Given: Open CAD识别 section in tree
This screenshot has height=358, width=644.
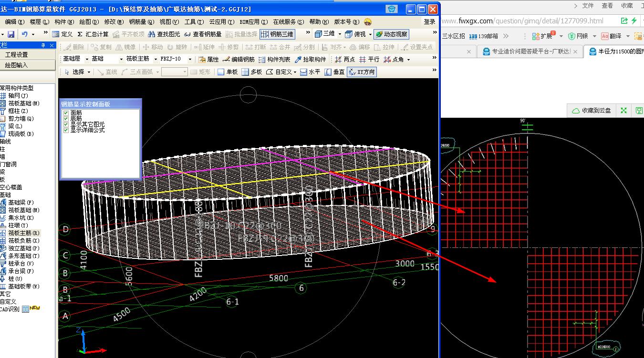Looking at the screenshot, I should tap(10, 309).
